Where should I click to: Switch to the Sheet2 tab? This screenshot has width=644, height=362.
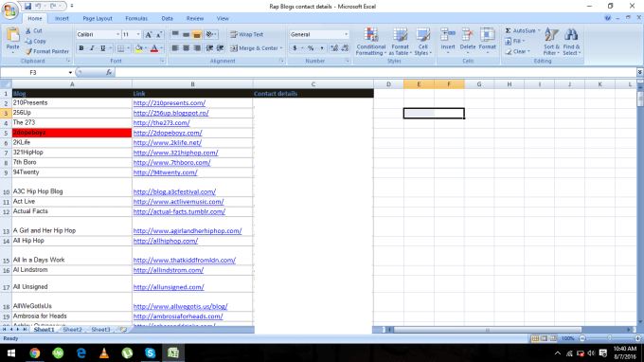pos(72,330)
